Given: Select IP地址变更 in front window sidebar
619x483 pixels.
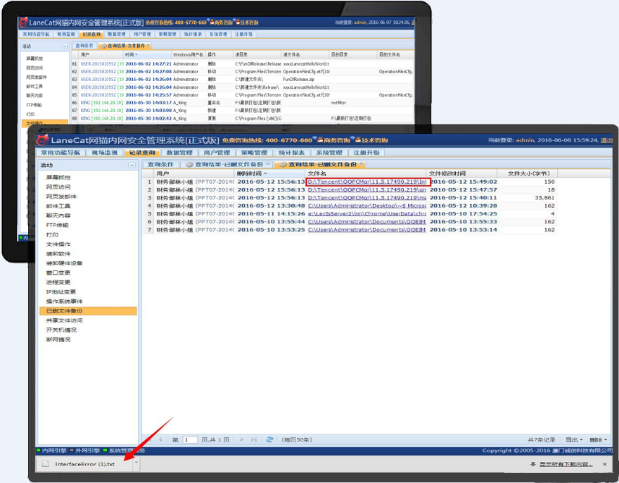Looking at the screenshot, I should pos(61,291).
